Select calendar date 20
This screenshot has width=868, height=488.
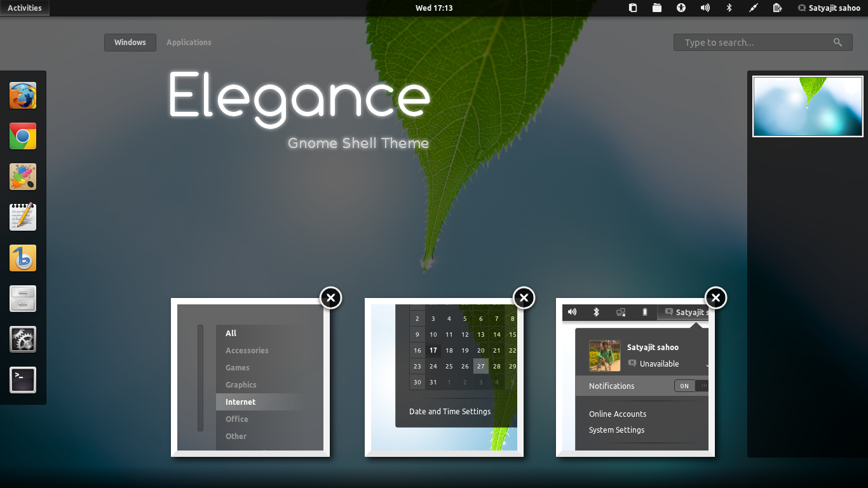[481, 350]
